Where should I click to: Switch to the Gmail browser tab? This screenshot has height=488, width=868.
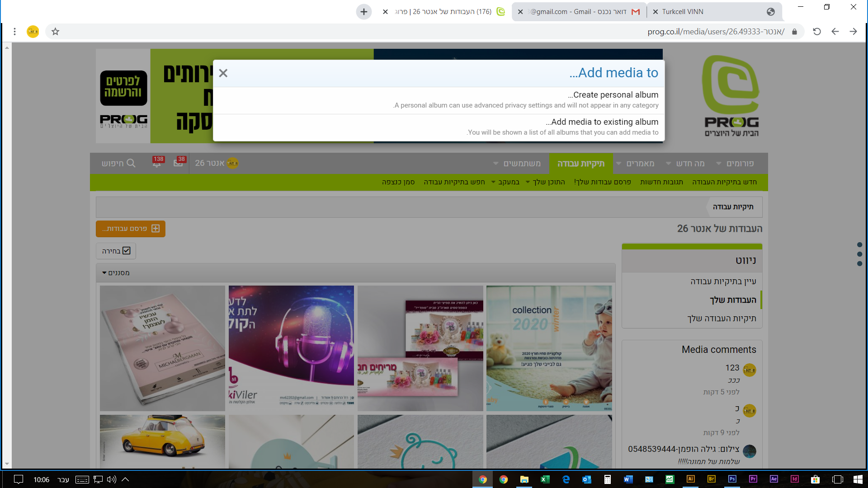(x=579, y=12)
